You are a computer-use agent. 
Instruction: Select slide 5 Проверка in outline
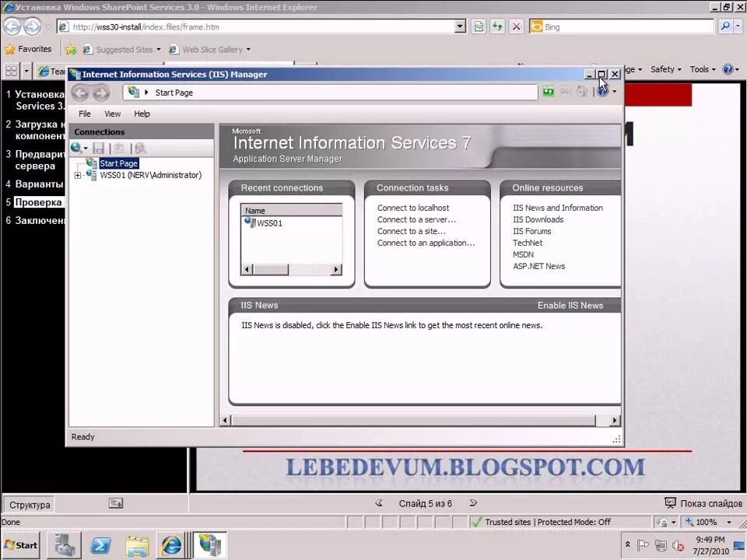(x=38, y=202)
